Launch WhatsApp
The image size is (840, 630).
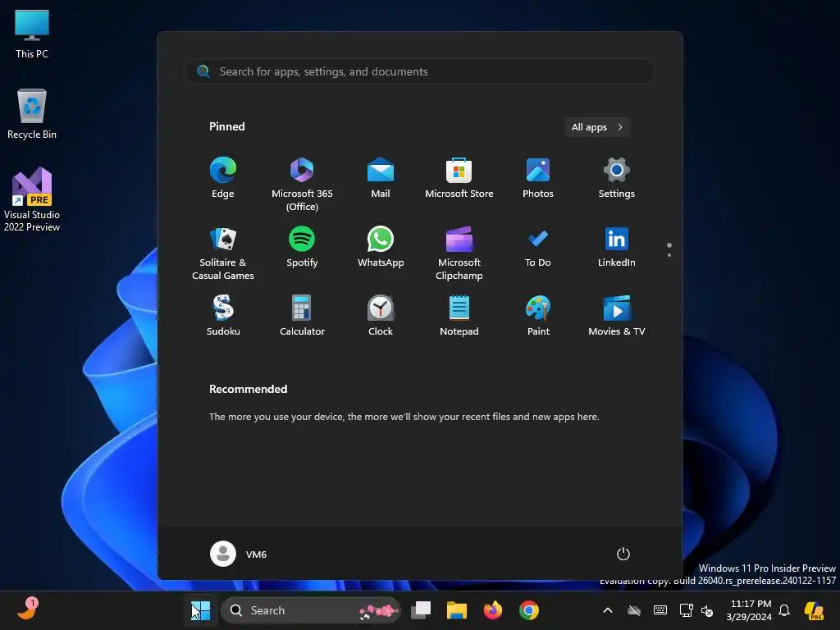[381, 247]
